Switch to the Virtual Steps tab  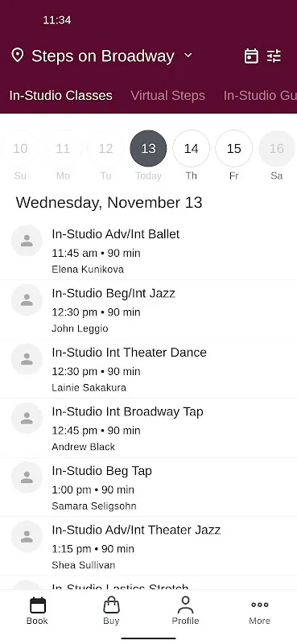[167, 95]
